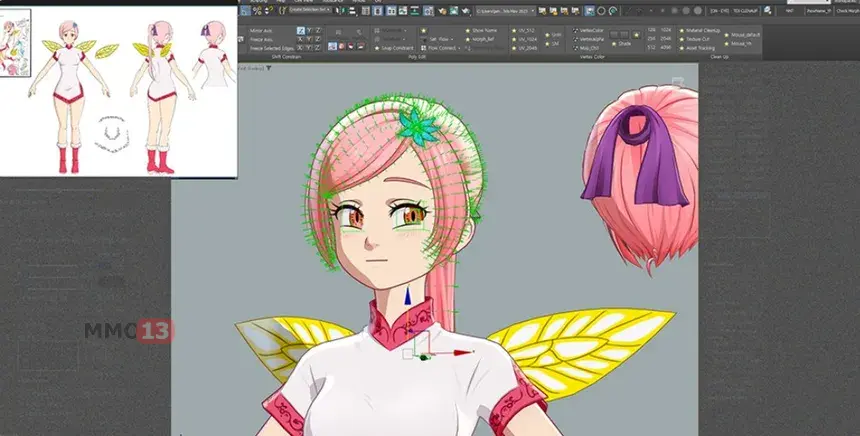Enable Mirror Axis Y toggle
The height and width of the screenshot is (436, 860).
coord(310,30)
